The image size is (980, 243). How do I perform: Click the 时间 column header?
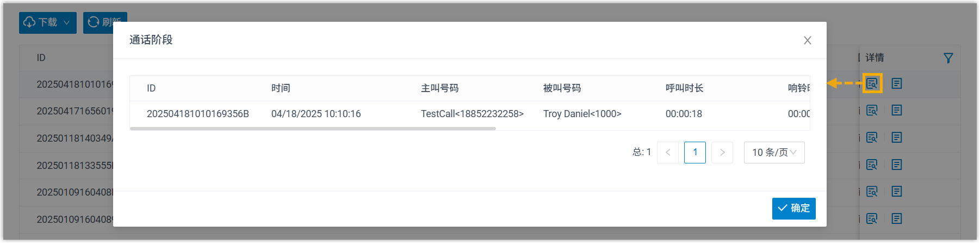(281, 88)
